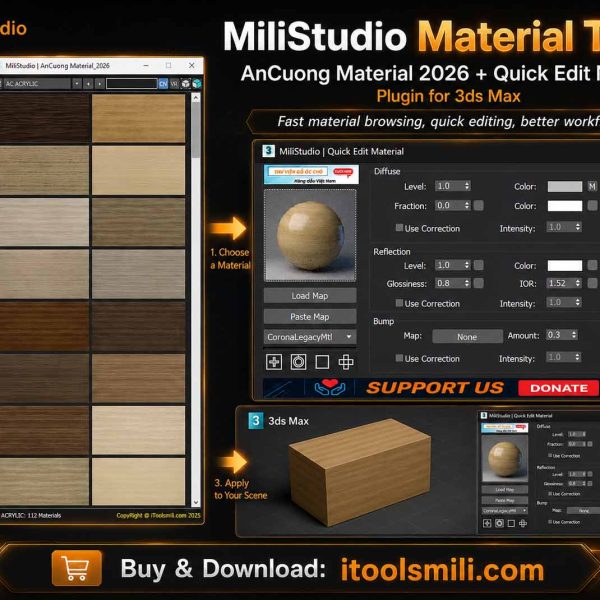Click the red DONATE button
This screenshot has height=600, width=600.
click(559, 388)
